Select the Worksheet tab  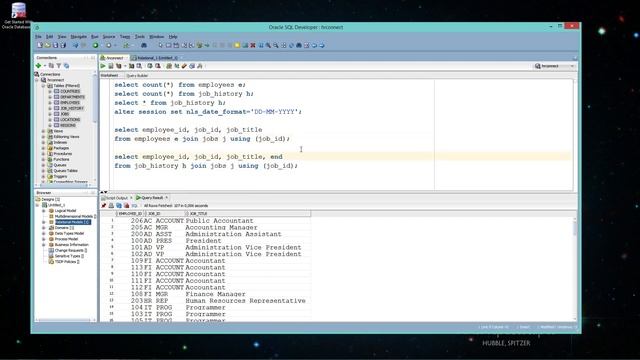109,76
